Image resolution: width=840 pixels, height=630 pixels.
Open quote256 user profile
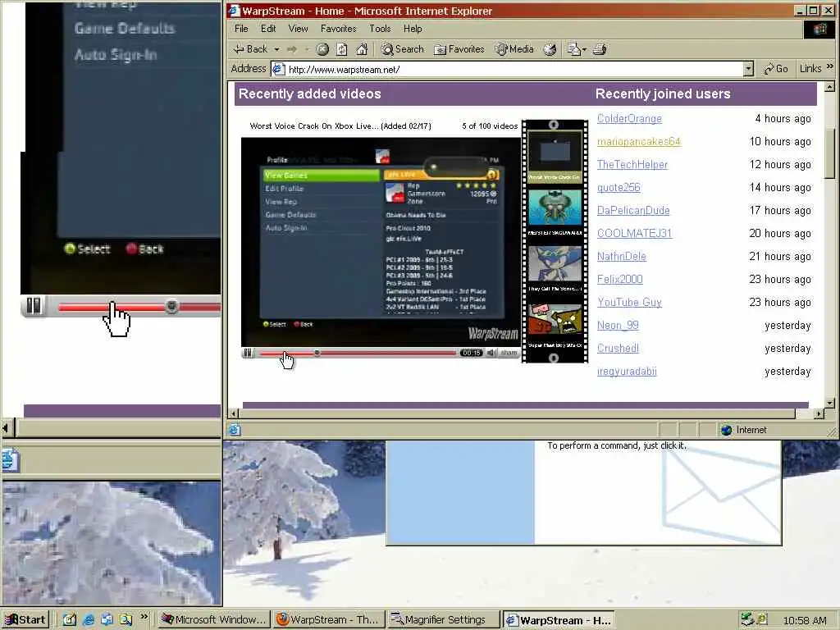pyautogui.click(x=619, y=188)
